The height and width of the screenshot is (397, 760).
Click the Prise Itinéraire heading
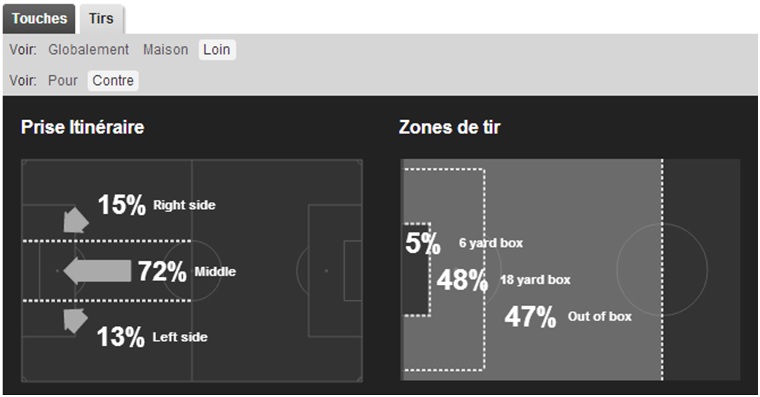click(82, 127)
